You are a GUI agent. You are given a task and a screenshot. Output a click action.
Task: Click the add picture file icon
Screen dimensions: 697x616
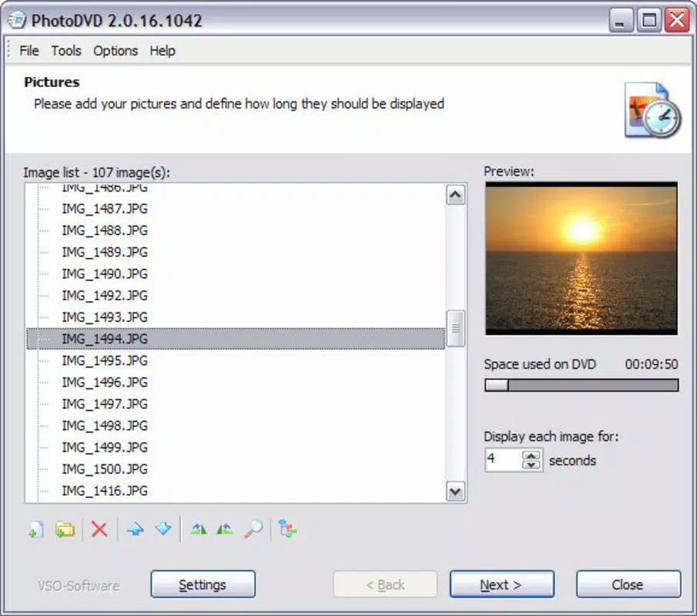pos(36,529)
